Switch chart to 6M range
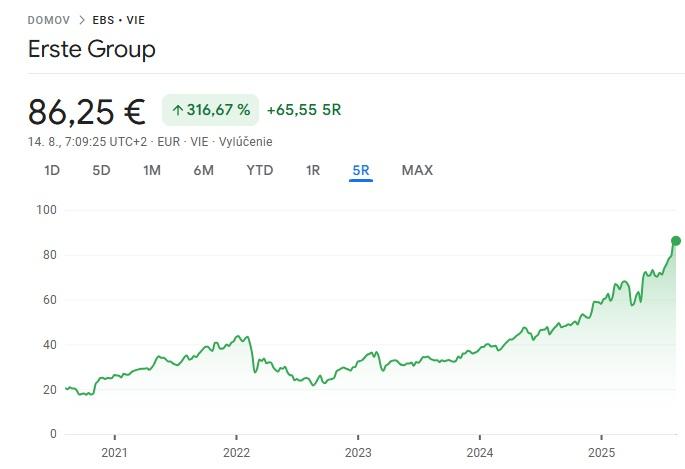The image size is (685, 469). click(203, 170)
